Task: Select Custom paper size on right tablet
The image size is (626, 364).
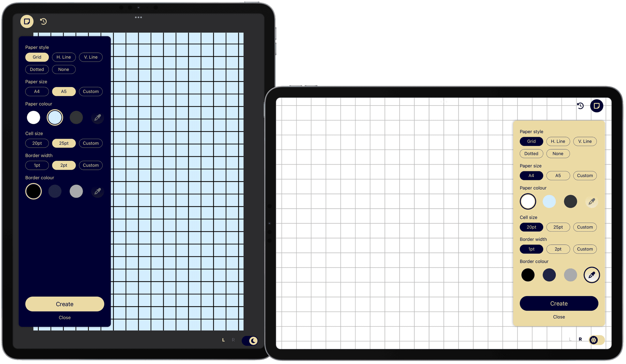Action: pos(584,175)
